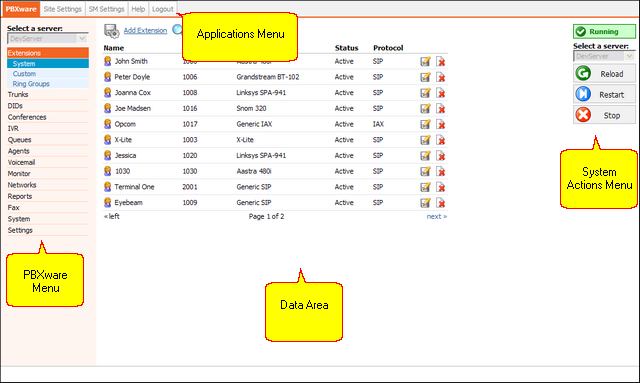640x383 pixels.
Task: Delete the Joe Madsen extension
Action: click(x=440, y=109)
